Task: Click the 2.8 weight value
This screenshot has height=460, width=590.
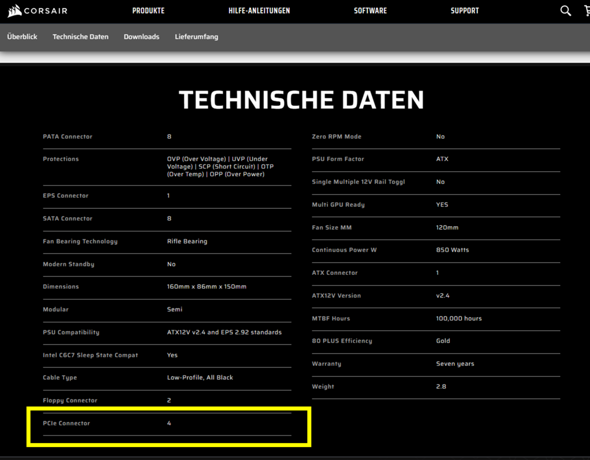Action: [x=441, y=386]
